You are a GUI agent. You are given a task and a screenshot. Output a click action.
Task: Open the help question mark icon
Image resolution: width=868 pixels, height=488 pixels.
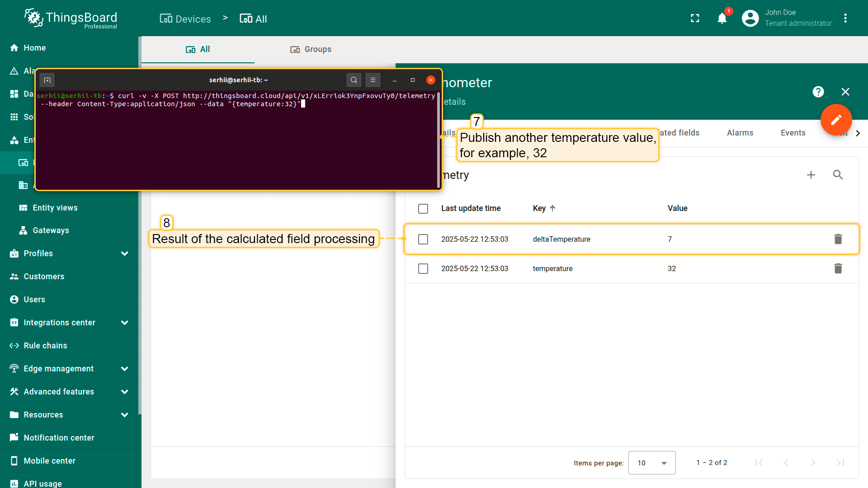(x=818, y=92)
